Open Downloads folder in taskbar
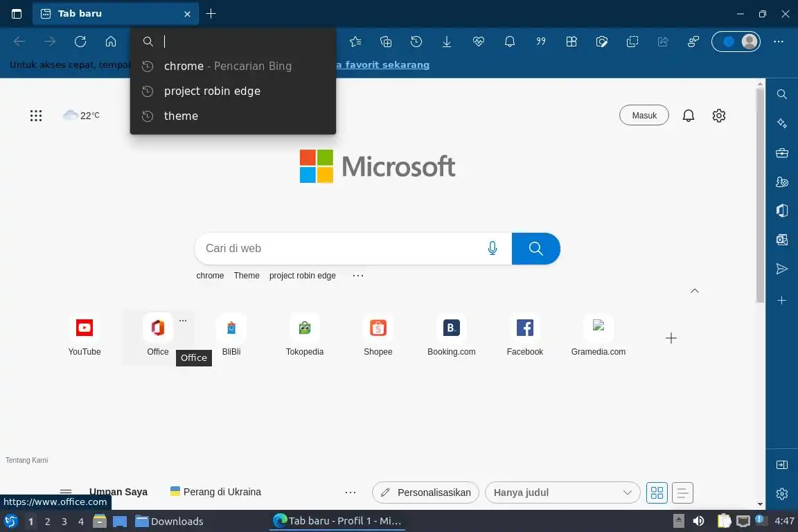 170,522
